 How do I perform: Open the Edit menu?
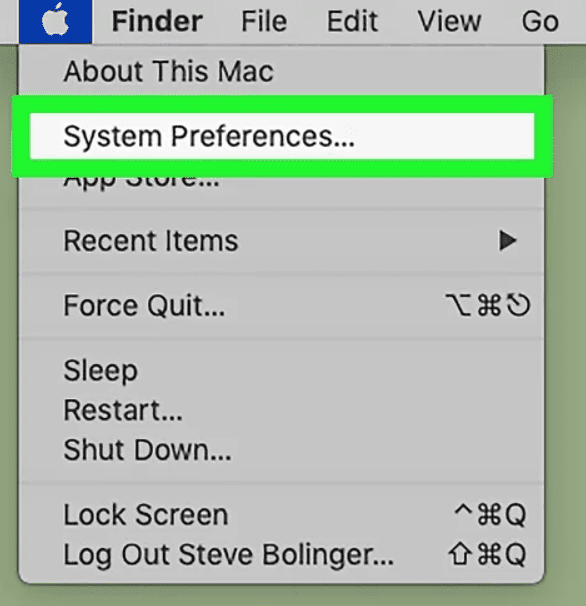pyautogui.click(x=352, y=21)
